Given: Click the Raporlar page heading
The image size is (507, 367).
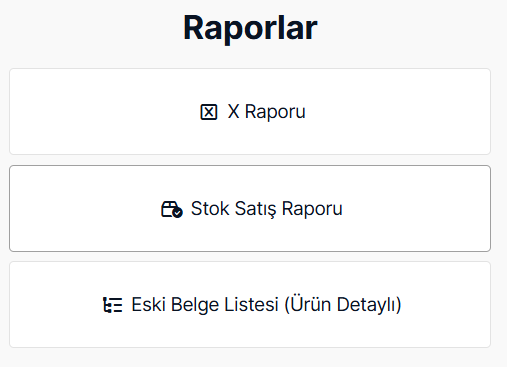Looking at the screenshot, I should coord(250,28).
